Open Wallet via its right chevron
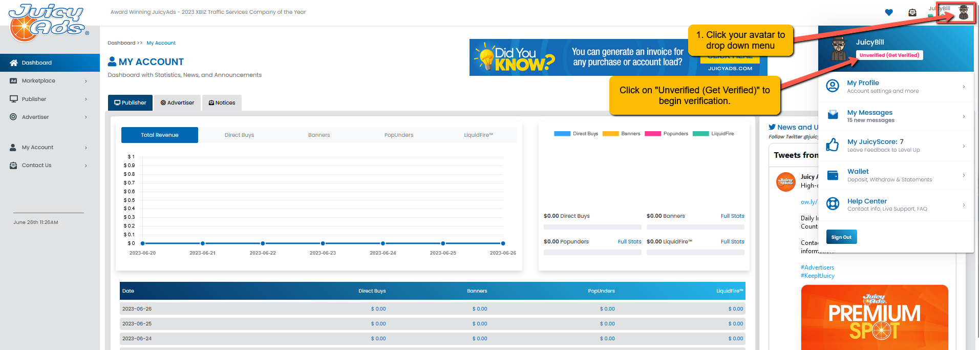The width and height of the screenshot is (980, 350). click(964, 175)
